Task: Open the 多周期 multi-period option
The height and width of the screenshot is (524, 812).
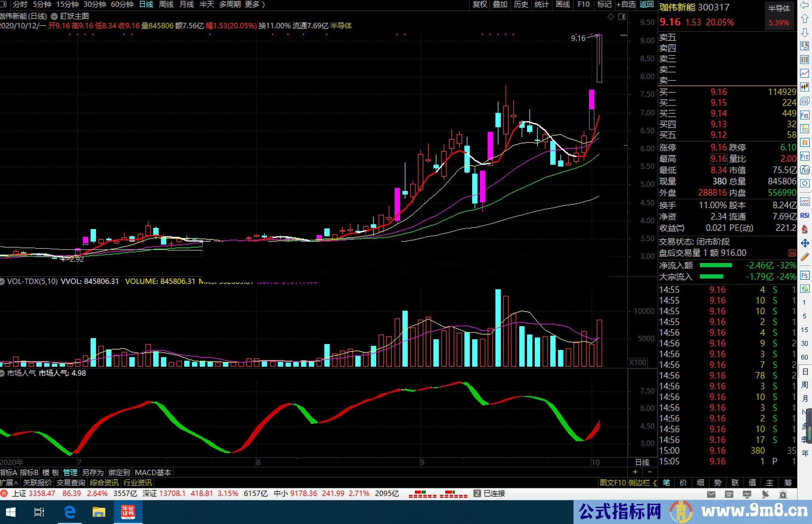Action: (230, 4)
